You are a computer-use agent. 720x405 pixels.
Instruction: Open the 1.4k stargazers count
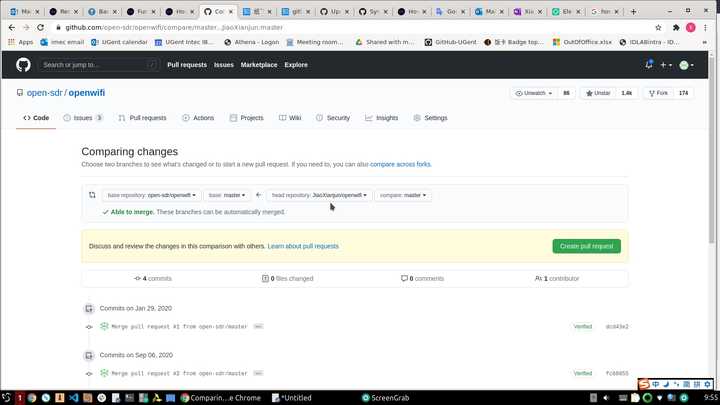[626, 93]
